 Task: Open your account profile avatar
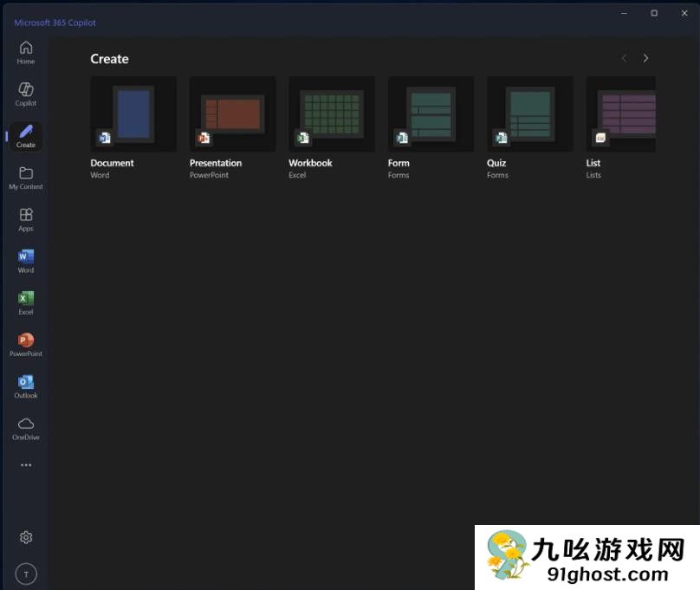(25, 574)
